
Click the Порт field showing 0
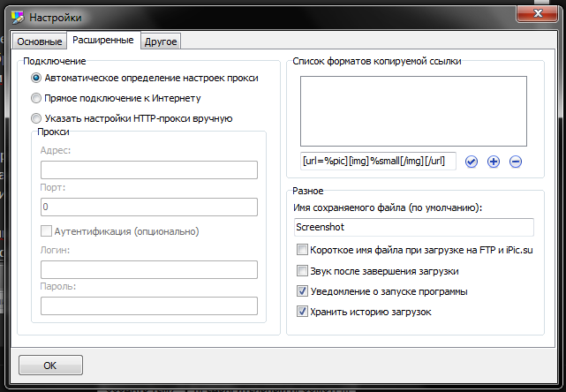[x=149, y=207]
